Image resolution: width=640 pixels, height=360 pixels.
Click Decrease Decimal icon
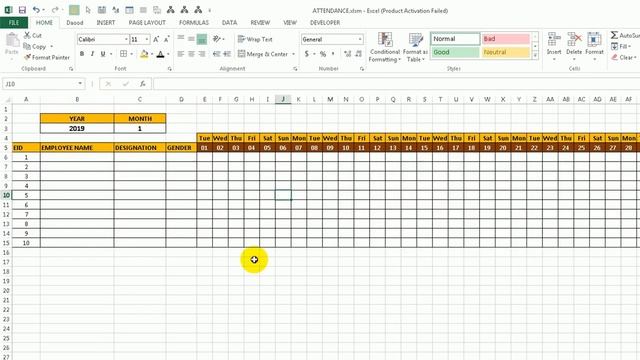358,54
